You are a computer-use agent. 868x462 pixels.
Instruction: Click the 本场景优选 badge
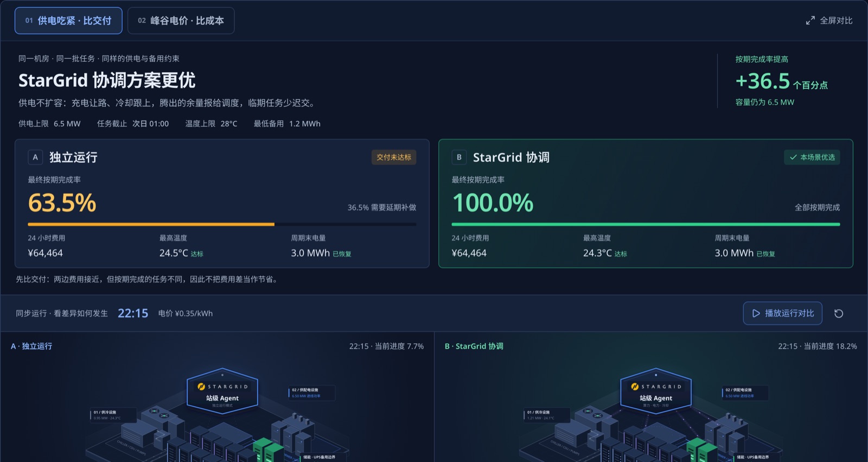pyautogui.click(x=812, y=157)
